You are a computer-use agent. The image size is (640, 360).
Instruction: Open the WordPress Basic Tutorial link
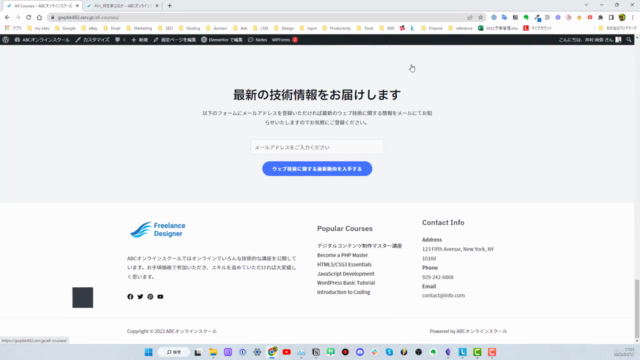click(x=346, y=283)
